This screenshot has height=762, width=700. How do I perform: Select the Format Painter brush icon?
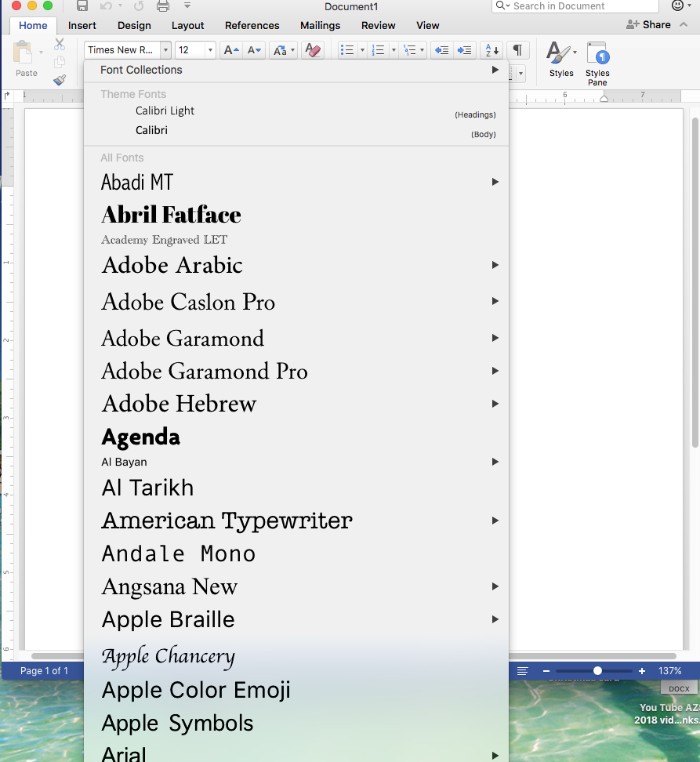click(60, 80)
